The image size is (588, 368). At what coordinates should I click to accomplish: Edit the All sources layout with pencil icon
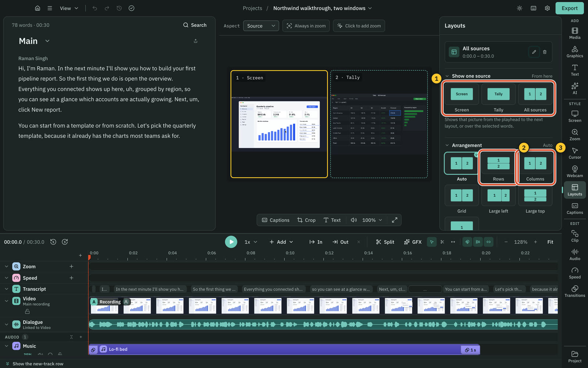pyautogui.click(x=534, y=52)
